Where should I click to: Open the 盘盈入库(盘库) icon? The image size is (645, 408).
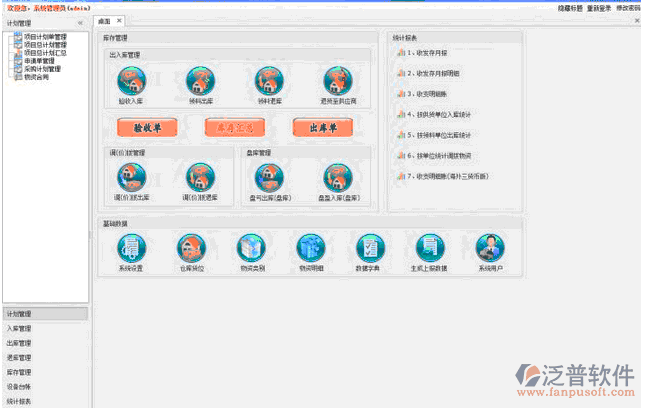point(338,178)
